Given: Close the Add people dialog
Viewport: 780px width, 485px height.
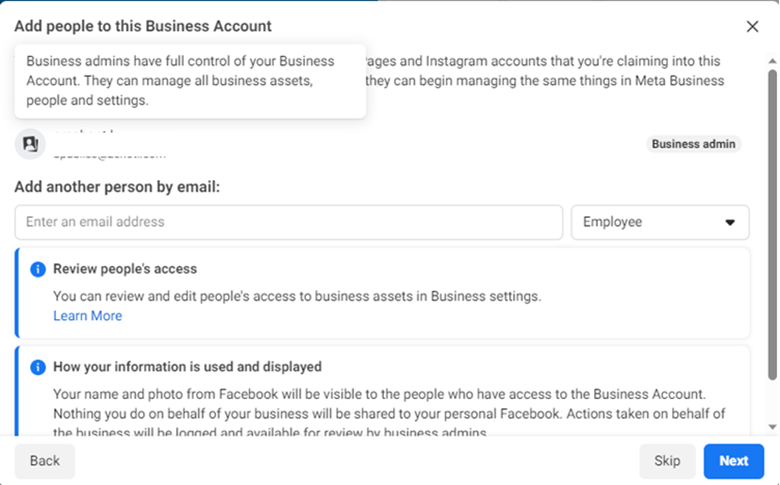Looking at the screenshot, I should tap(752, 26).
